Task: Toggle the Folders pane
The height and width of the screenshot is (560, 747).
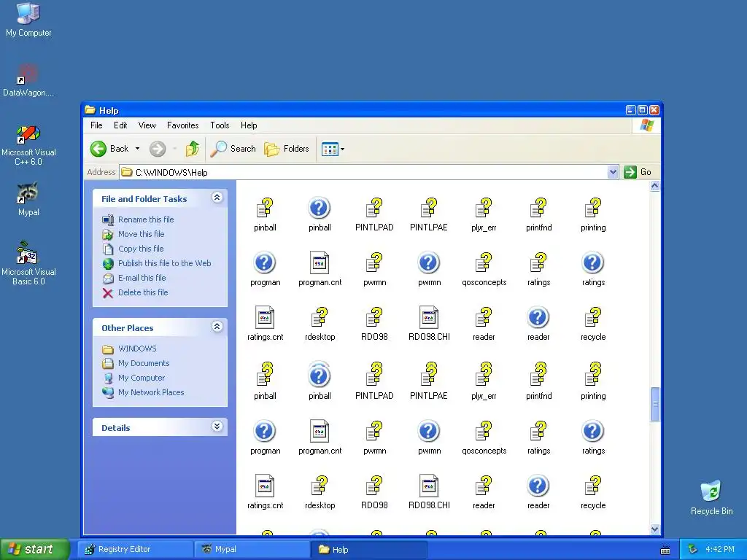Action: [x=286, y=149]
